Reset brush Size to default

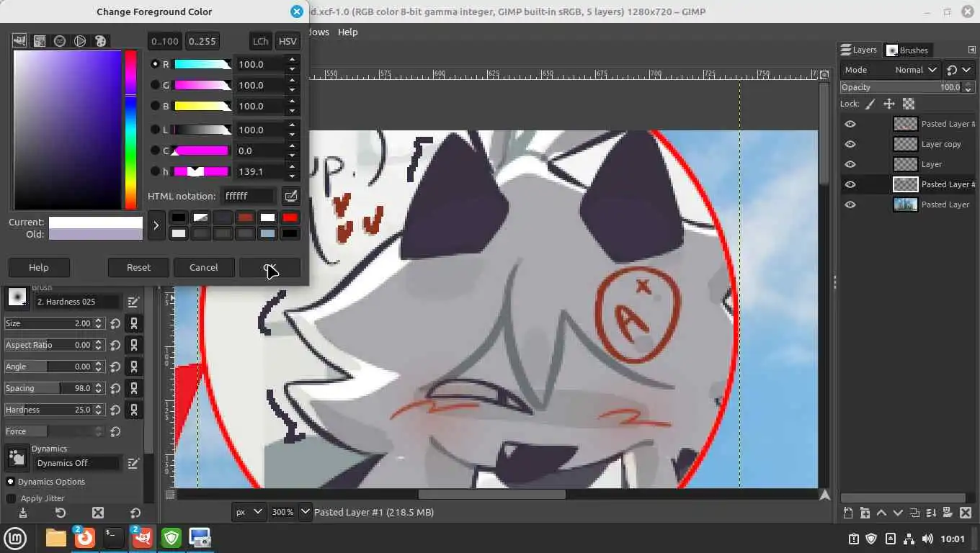(115, 323)
